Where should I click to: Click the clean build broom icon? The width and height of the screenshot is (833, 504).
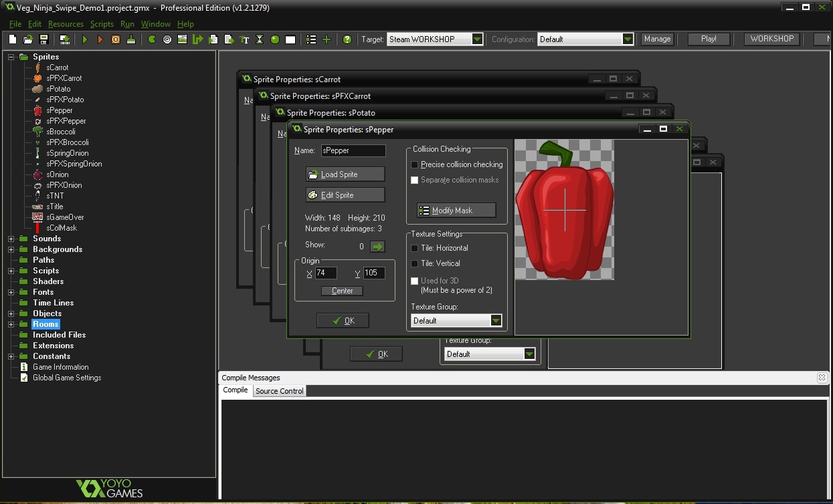pos(131,39)
